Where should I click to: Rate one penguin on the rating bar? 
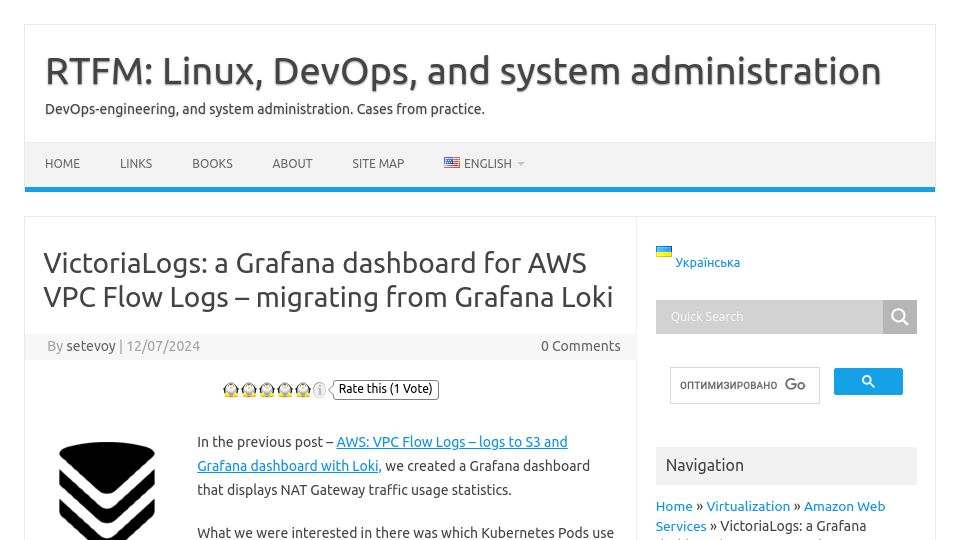tap(231, 389)
